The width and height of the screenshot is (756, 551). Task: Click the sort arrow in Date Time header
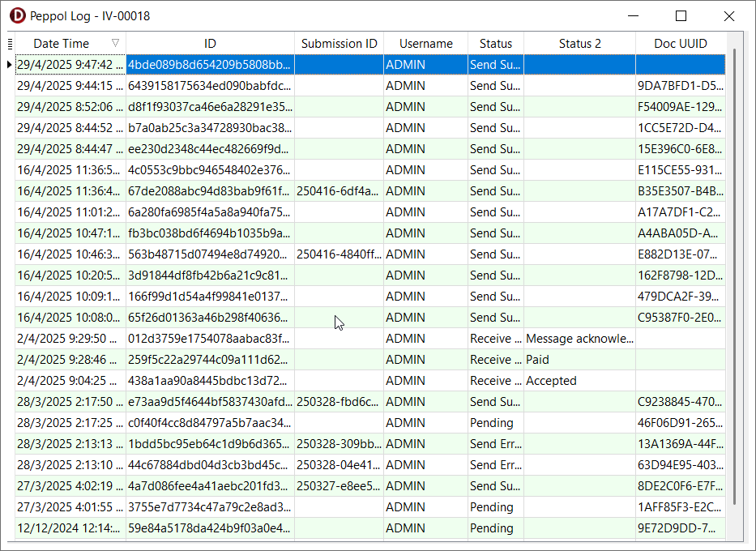115,44
